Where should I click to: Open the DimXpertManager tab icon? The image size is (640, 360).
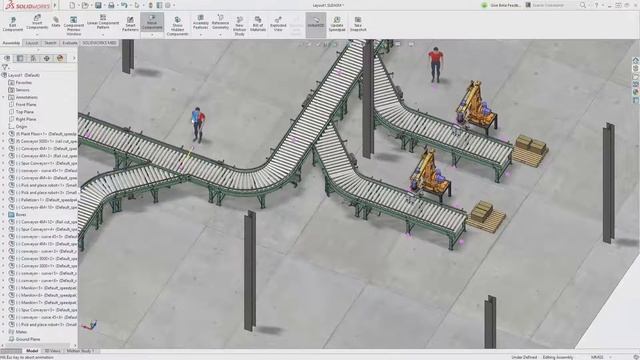pyautogui.click(x=47, y=58)
